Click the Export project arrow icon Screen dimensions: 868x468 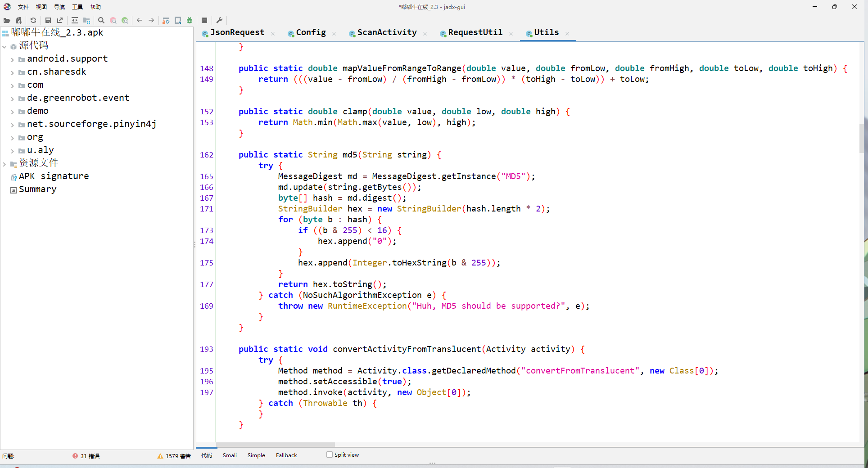coord(60,20)
